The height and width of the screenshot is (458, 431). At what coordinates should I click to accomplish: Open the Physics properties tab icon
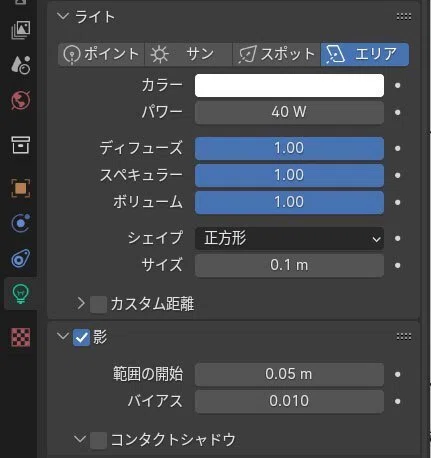point(21,223)
